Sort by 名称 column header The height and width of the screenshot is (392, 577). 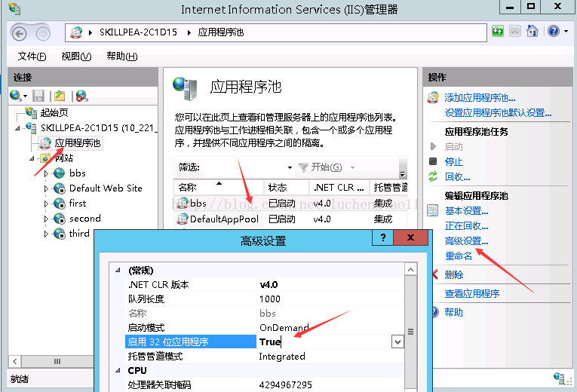(x=219, y=188)
